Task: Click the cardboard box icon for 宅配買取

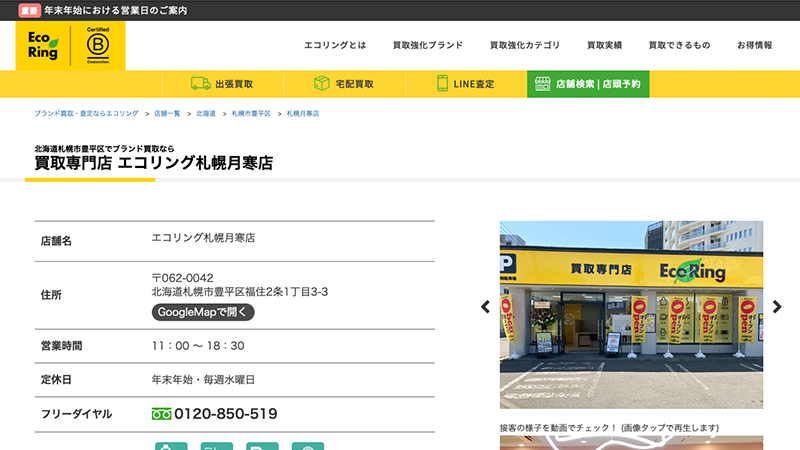Action: 322,84
